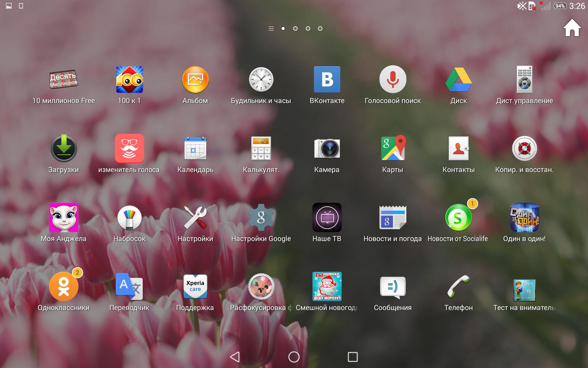588x368 pixels.
Task: Tap the vibrate mode status icon
Action: click(x=522, y=6)
